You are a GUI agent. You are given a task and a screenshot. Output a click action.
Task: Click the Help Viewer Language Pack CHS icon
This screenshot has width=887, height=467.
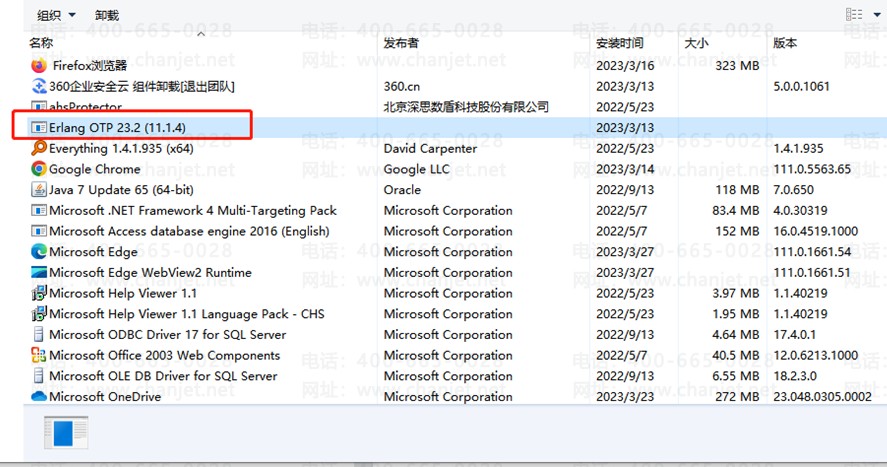coord(38,314)
